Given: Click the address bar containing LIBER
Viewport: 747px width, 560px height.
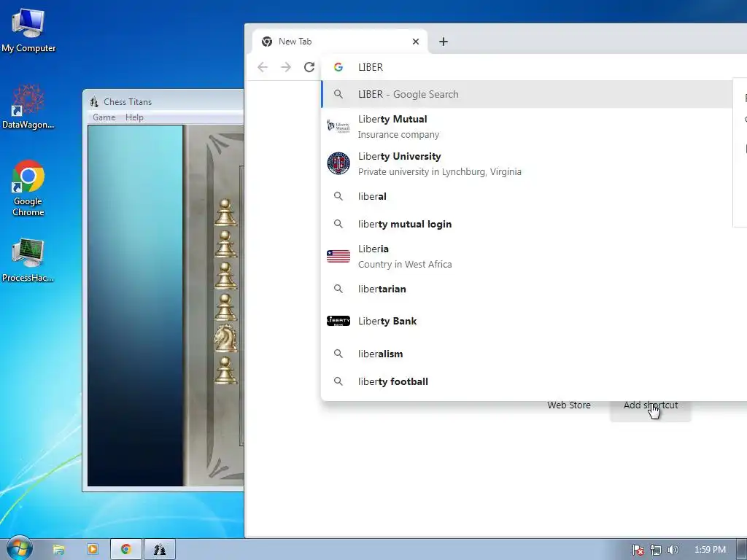Looking at the screenshot, I should point(533,67).
